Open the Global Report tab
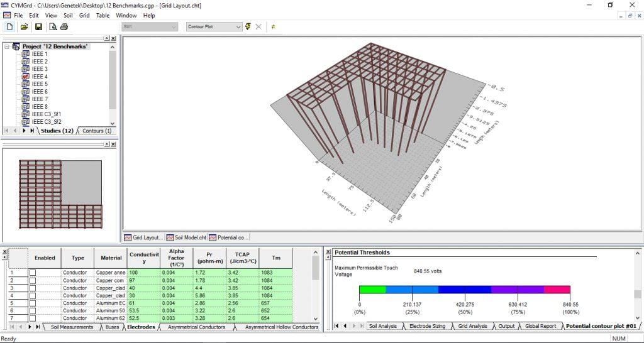Screen dimensions: 644x343 pyautogui.click(x=540, y=326)
